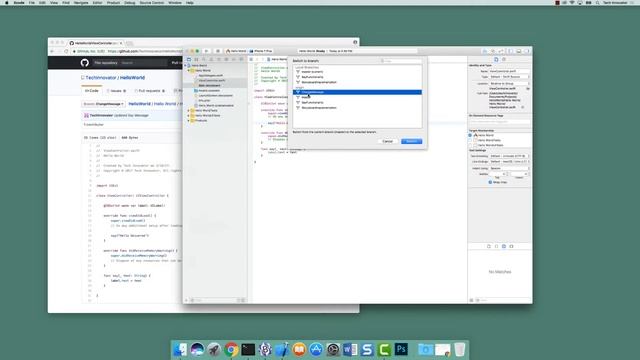Viewport: 640px width, 360px height.
Task: Show the Quick Help inspector tab
Action: click(x=504, y=60)
